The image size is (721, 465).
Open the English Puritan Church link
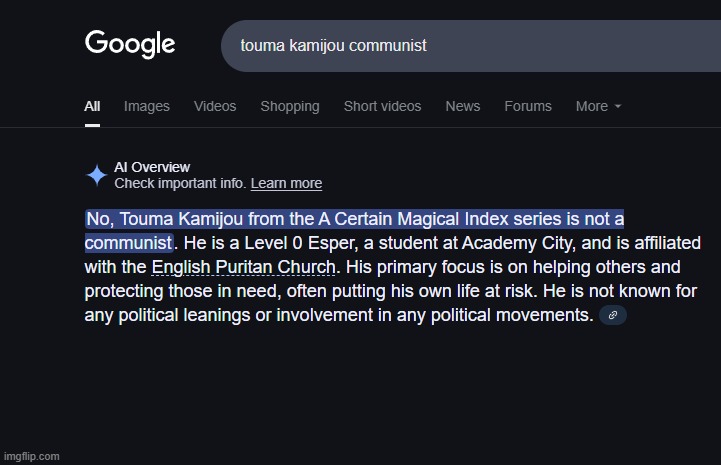[x=243, y=267]
